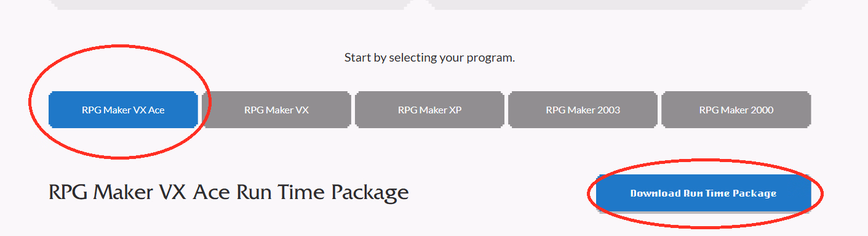This screenshot has width=868, height=236.
Task: Choose the RPG Maker 2003 program tab
Action: point(583,110)
